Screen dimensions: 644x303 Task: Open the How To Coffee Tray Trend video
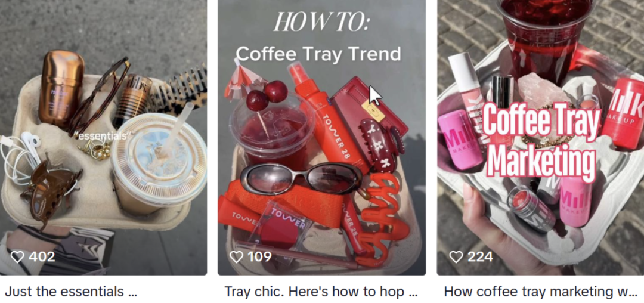321,138
